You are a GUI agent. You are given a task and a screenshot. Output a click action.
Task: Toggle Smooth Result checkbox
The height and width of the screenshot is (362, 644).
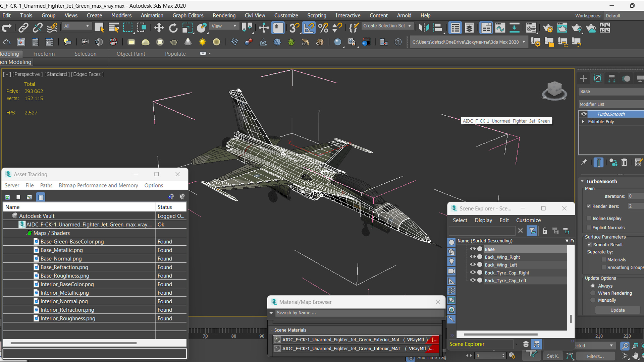tap(589, 245)
